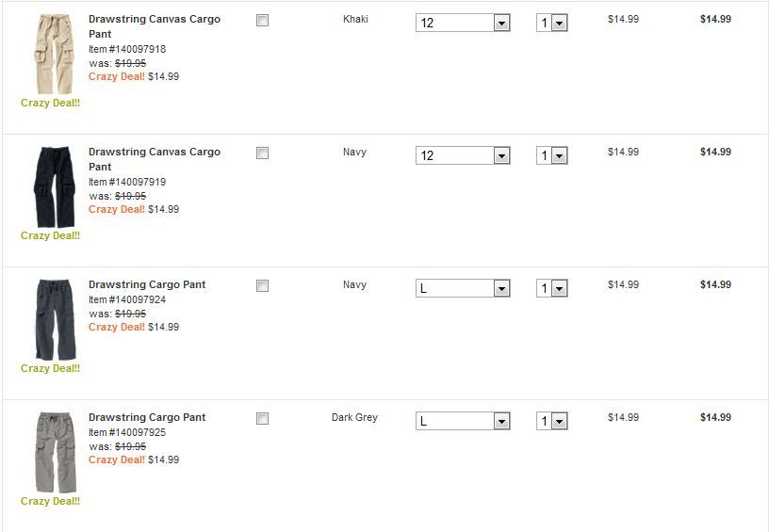769x532 pixels.
Task: Open quantity dropdown for khaki canvas pant
Action: pyautogui.click(x=552, y=23)
